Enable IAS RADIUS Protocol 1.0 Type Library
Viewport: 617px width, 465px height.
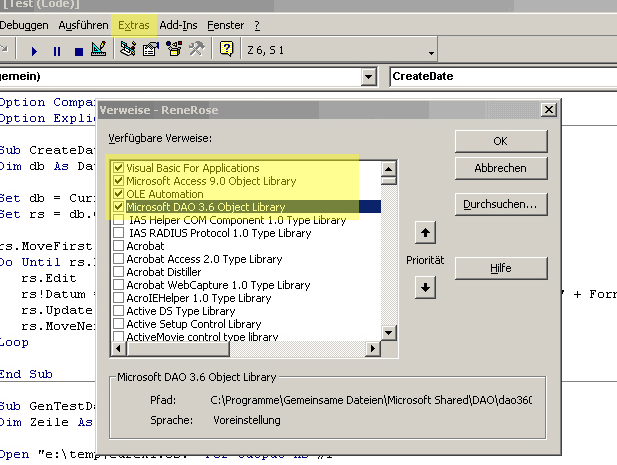[119, 233]
